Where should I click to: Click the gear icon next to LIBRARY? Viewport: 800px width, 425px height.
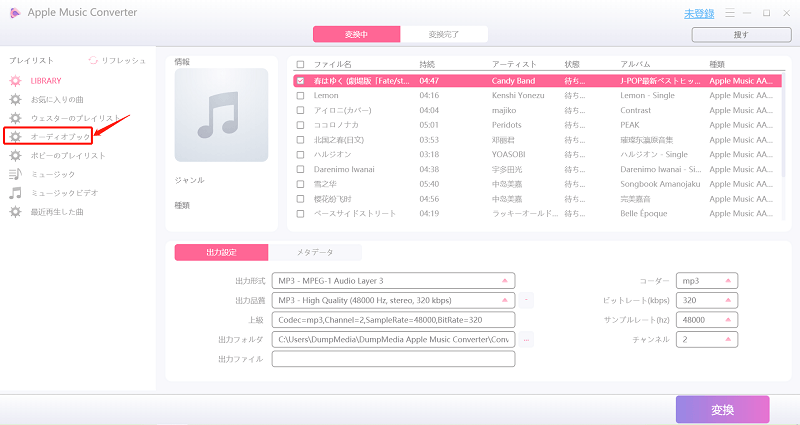click(15, 81)
